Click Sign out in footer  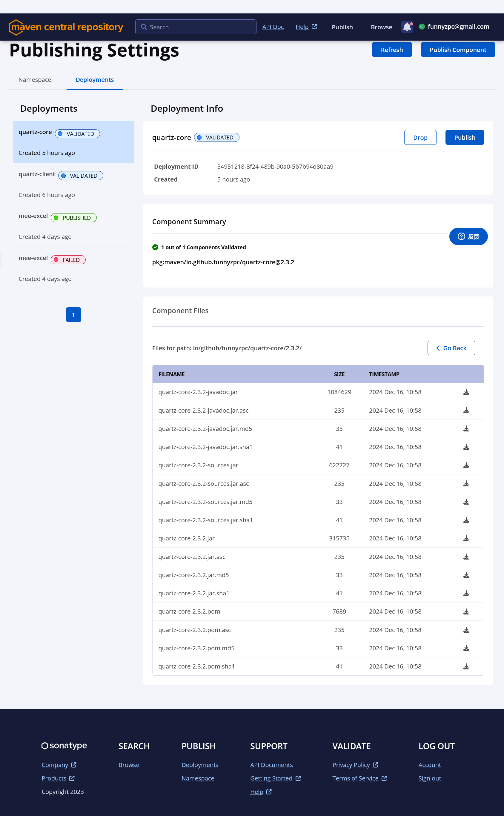(x=429, y=778)
